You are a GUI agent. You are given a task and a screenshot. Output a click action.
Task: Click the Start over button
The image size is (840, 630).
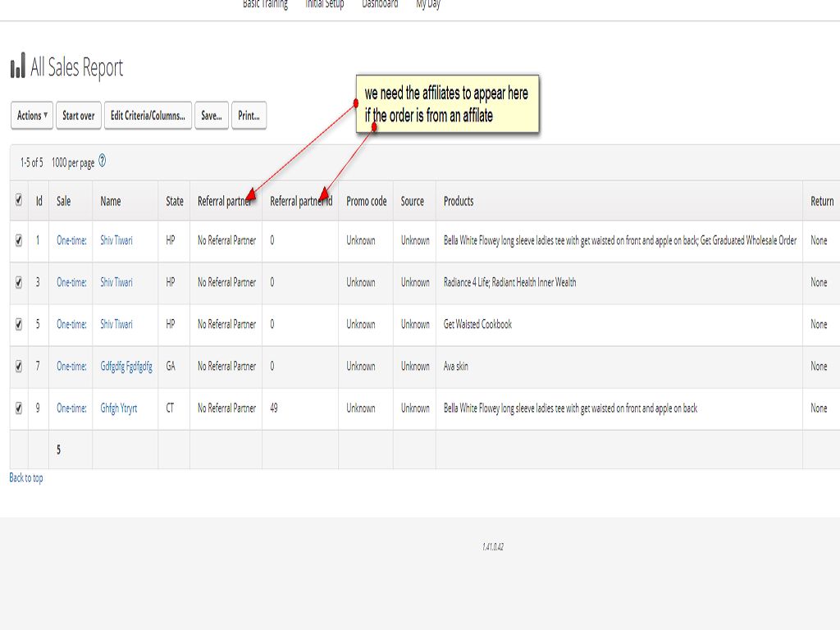(x=79, y=116)
